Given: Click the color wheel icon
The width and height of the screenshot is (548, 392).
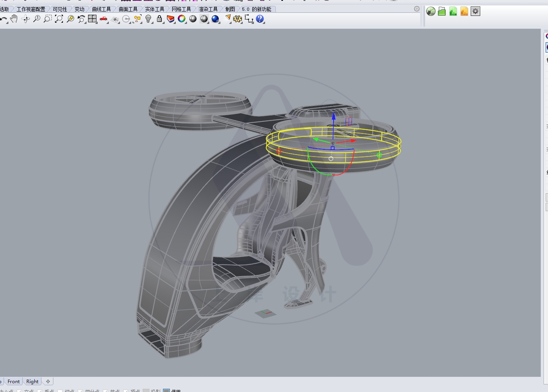Looking at the screenshot, I should coord(182,19).
